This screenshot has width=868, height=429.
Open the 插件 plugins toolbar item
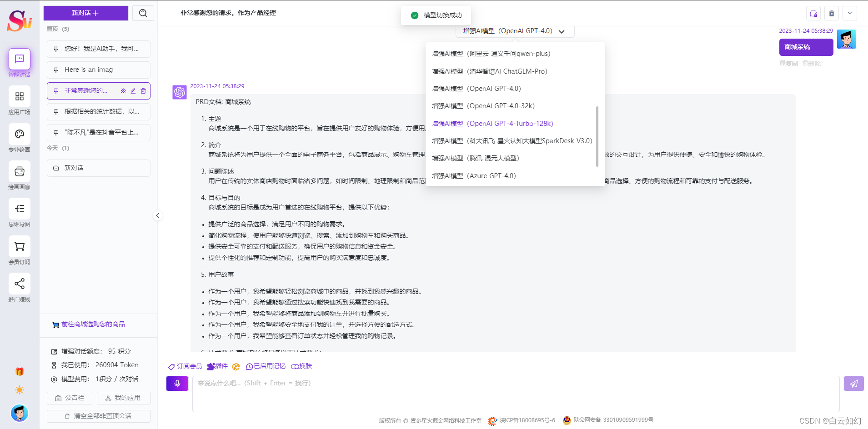[x=217, y=366]
